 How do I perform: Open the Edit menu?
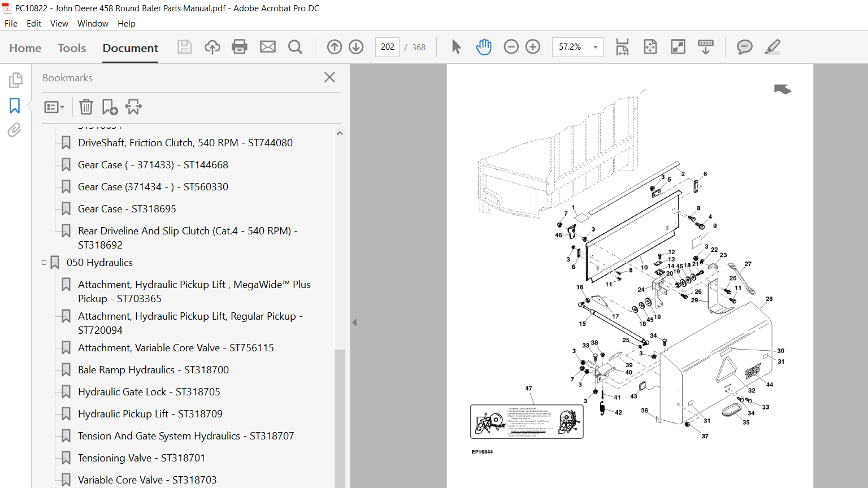pyautogui.click(x=34, y=24)
